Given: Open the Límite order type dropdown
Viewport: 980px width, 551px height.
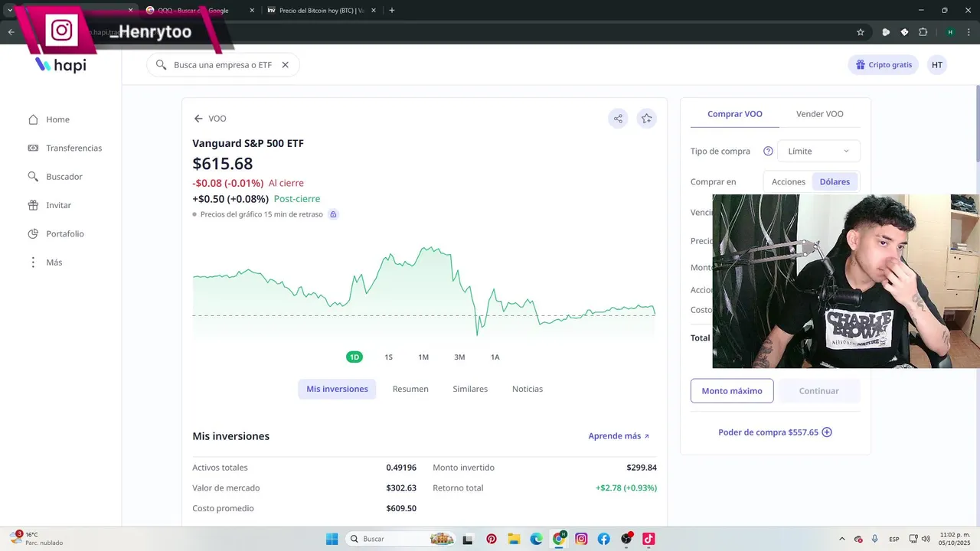Looking at the screenshot, I should point(818,151).
